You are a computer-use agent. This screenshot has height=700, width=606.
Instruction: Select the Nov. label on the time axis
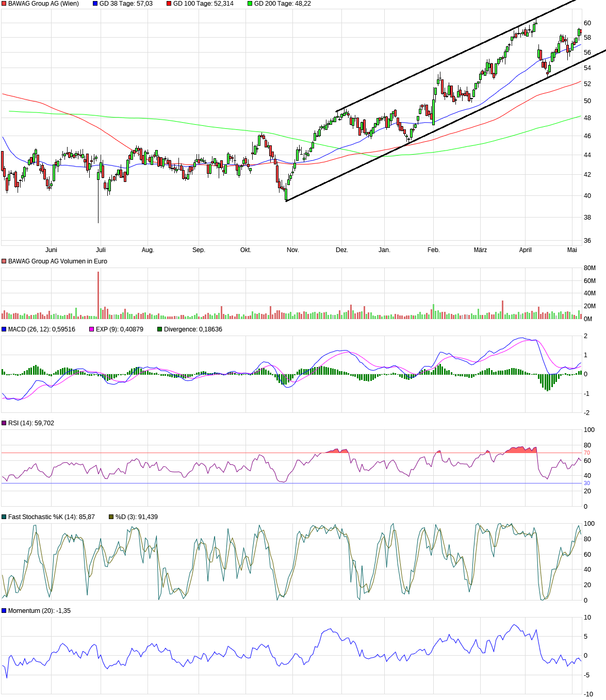click(x=292, y=250)
